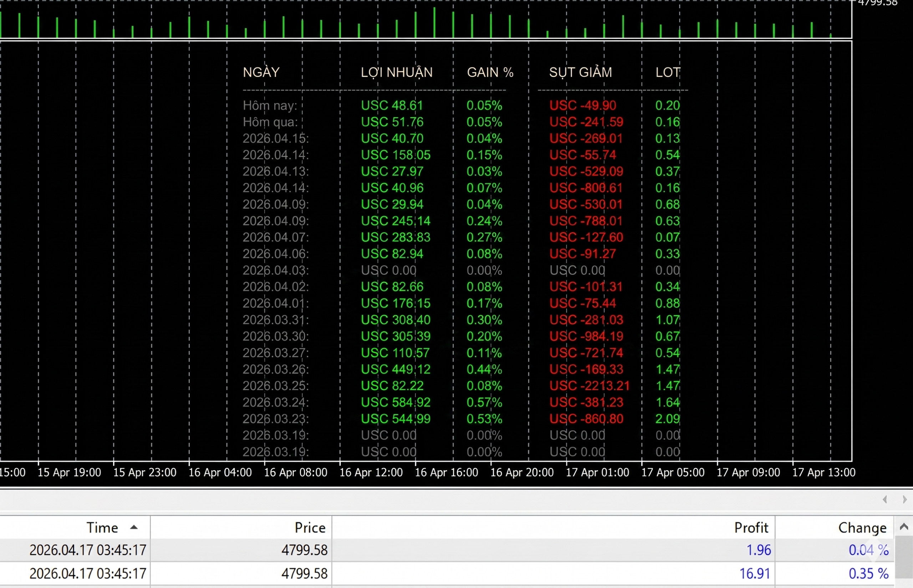Click the Hôm qua row label
The width and height of the screenshot is (913, 588).
pos(270,122)
